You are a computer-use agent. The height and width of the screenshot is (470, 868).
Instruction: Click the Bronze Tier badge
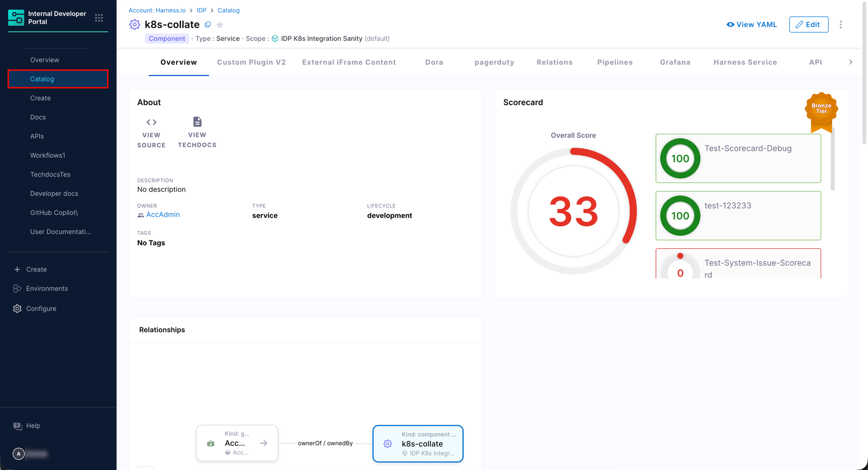(x=821, y=110)
